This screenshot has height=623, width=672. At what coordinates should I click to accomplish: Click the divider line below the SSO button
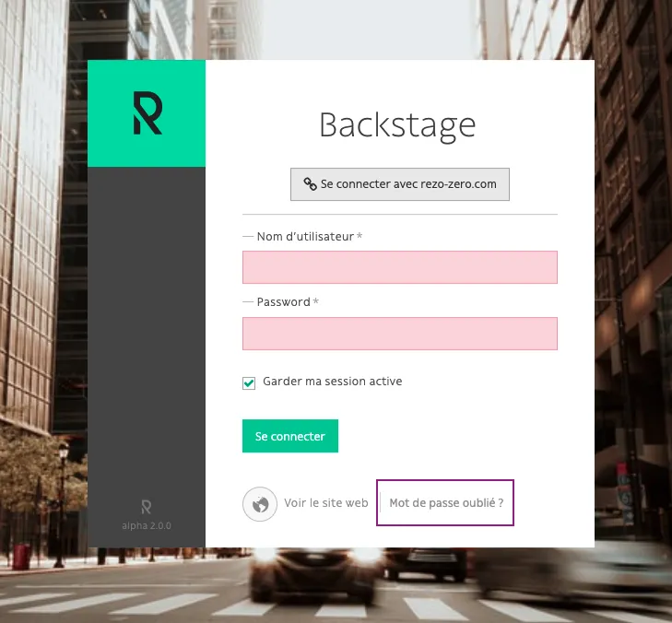399,215
